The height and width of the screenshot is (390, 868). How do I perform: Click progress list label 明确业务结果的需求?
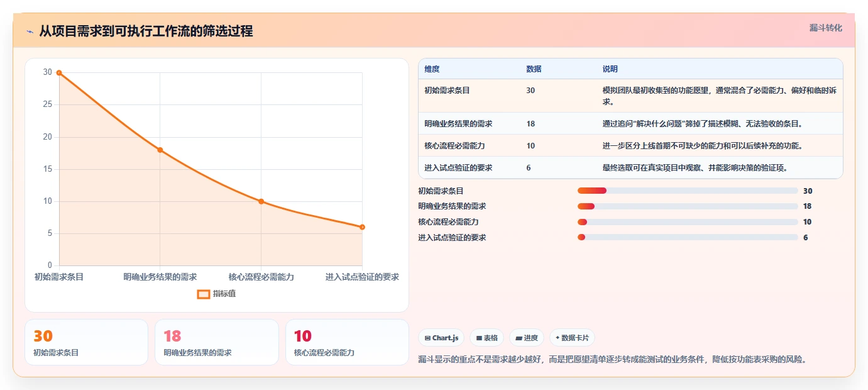coord(452,206)
